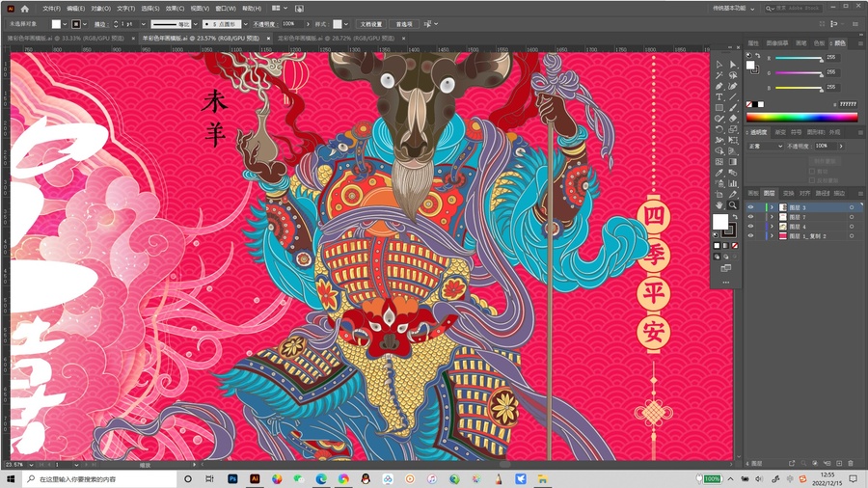Click the 制作蒙版 button

point(825,161)
